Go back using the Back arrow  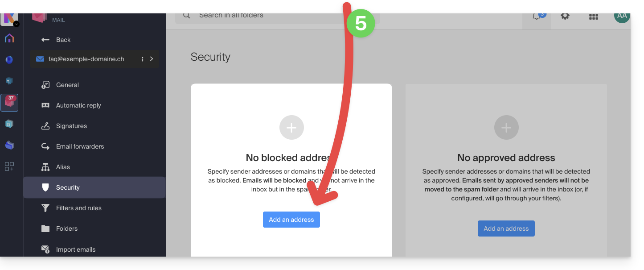coord(56,40)
